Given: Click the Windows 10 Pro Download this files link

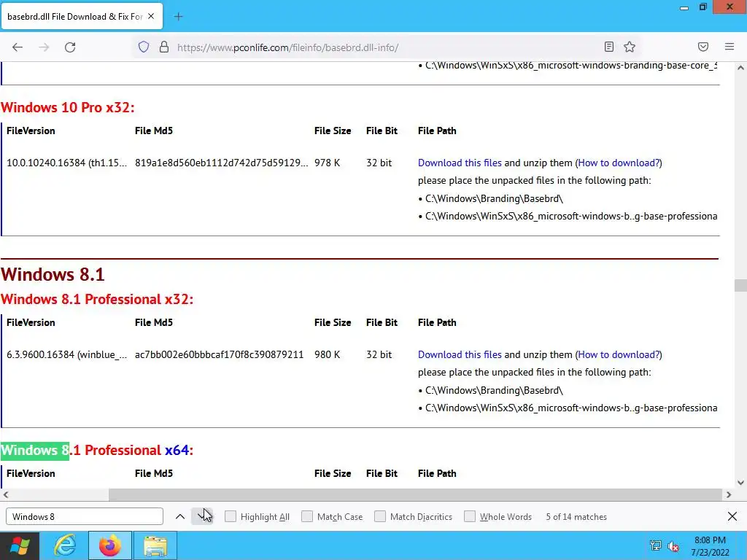Looking at the screenshot, I should click(x=460, y=163).
